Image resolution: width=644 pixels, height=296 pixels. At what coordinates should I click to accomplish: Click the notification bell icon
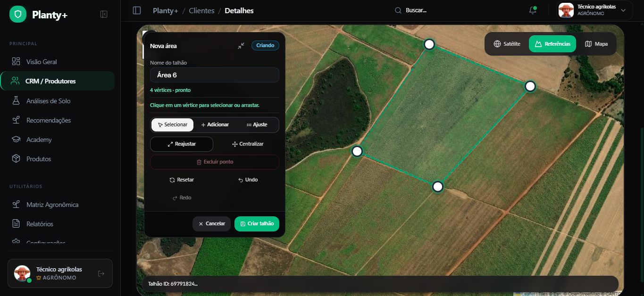pyautogui.click(x=533, y=10)
